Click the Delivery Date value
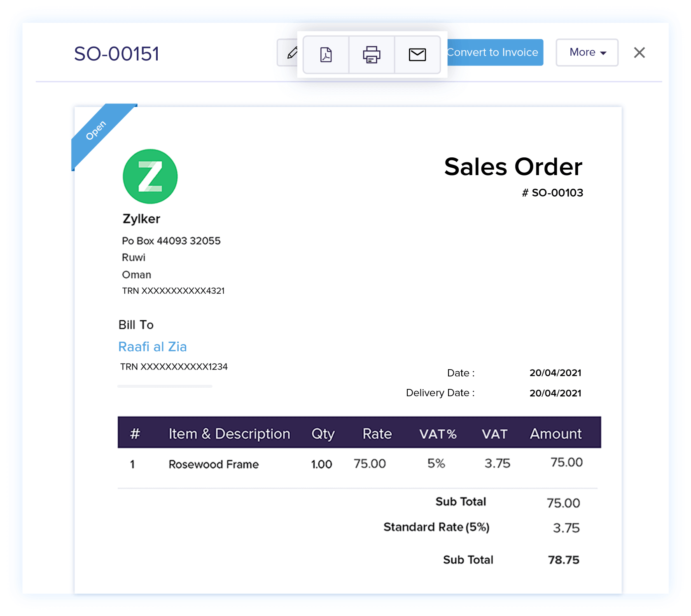 click(x=555, y=393)
